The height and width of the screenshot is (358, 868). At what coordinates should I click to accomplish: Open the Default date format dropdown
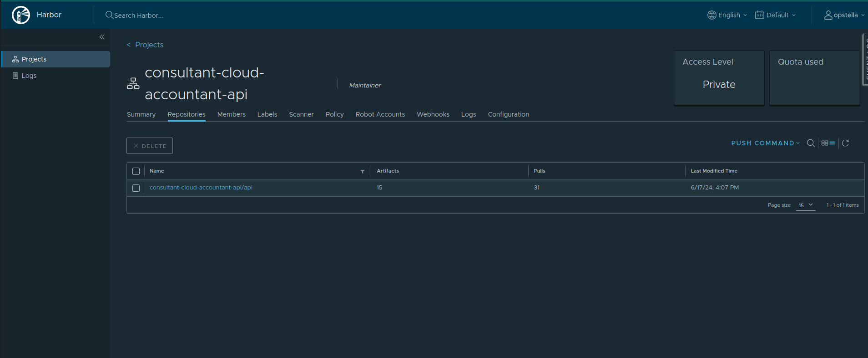[776, 15]
